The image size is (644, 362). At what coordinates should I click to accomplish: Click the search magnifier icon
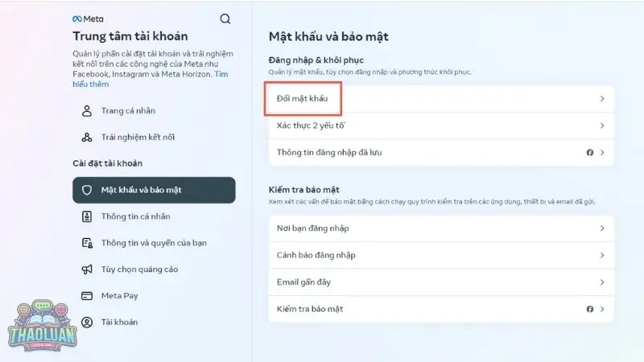point(225,19)
